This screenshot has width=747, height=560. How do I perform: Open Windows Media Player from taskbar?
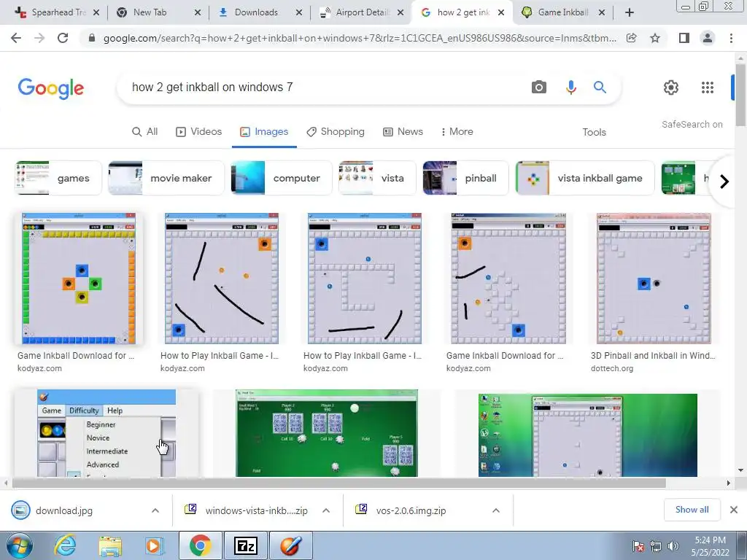(x=154, y=545)
